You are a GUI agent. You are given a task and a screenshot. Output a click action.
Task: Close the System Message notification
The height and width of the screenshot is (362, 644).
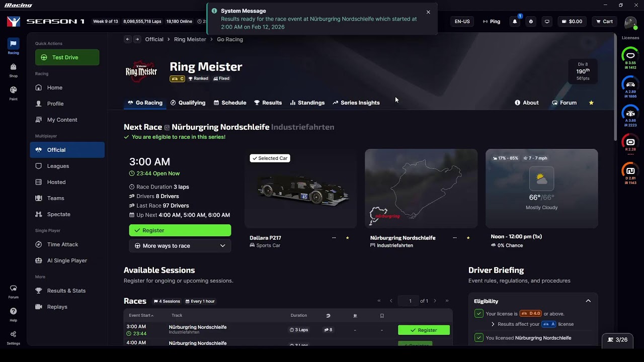428,12
